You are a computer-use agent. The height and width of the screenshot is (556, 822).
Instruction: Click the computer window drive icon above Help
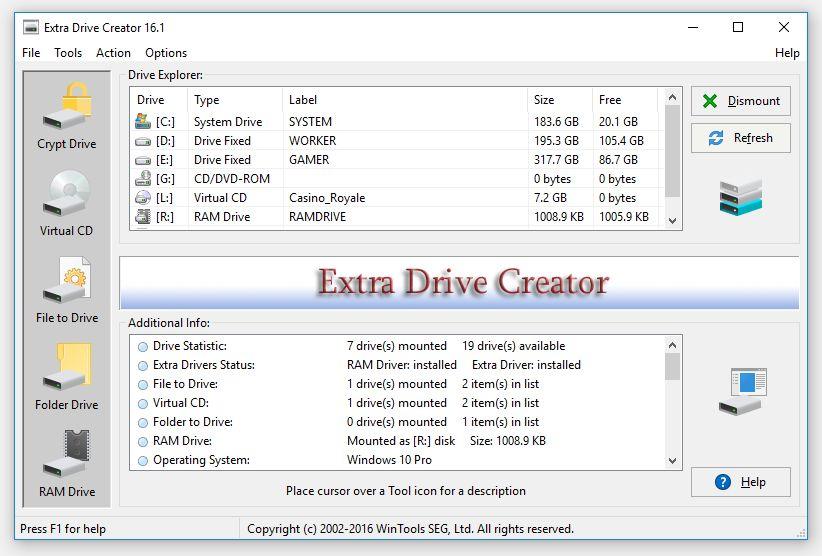point(743,391)
